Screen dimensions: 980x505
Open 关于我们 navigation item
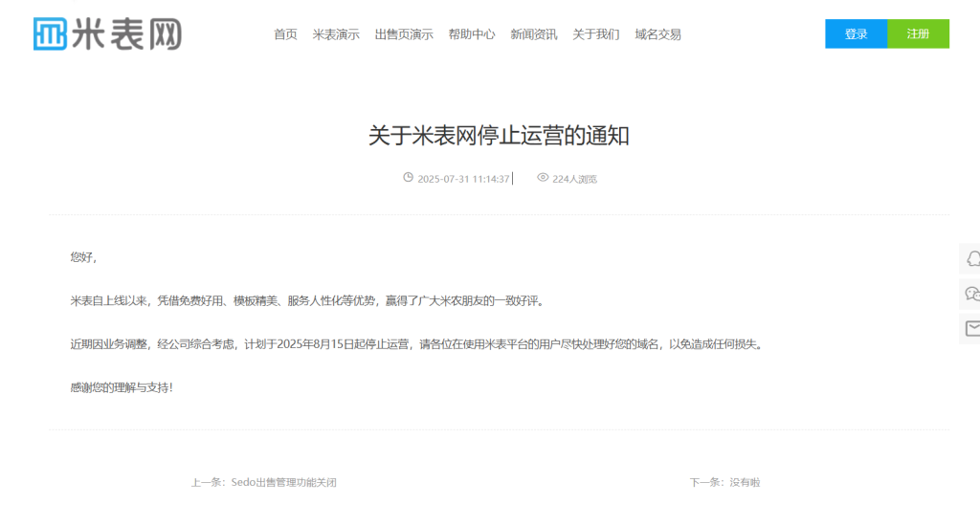[596, 34]
